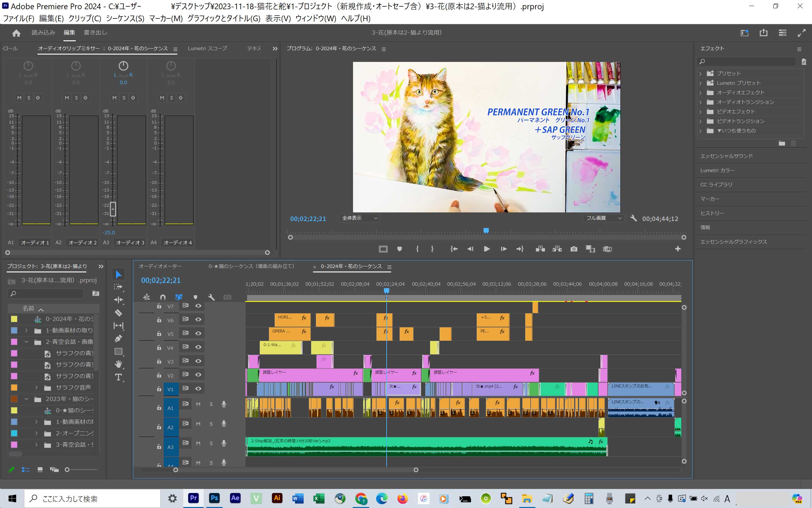Switch to the 読み込み workspace tab
The height and width of the screenshot is (508, 812).
click(43, 33)
